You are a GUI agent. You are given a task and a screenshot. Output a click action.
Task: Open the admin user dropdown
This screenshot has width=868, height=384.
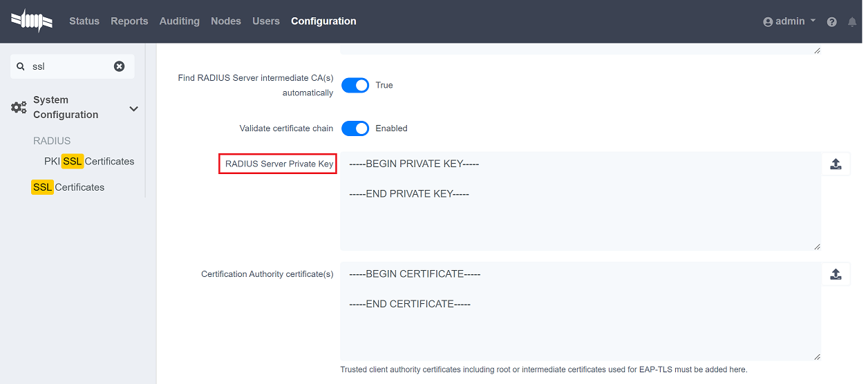coord(789,21)
